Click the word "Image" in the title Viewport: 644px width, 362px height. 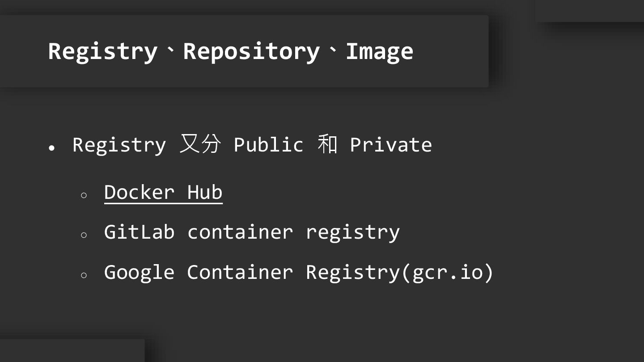click(x=379, y=51)
